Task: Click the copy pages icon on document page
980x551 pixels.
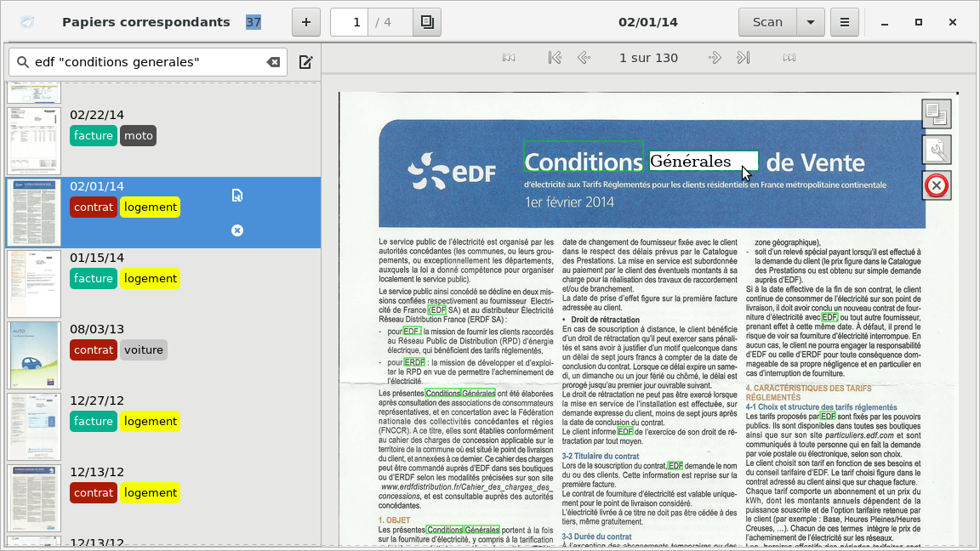Action: tap(936, 113)
